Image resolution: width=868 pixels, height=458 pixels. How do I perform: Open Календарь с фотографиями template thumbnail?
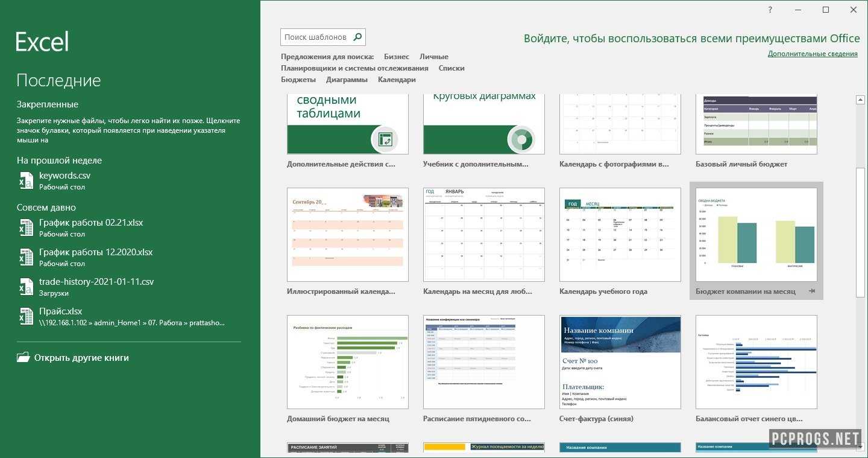click(620, 124)
